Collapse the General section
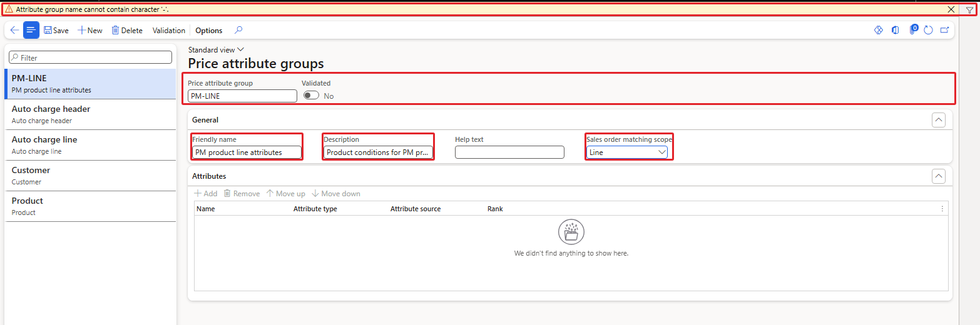The image size is (980, 325). point(939,120)
